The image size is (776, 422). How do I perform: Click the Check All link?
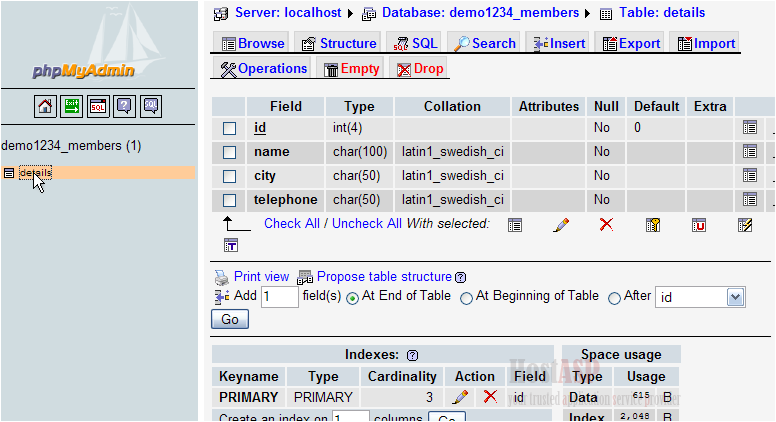point(291,224)
